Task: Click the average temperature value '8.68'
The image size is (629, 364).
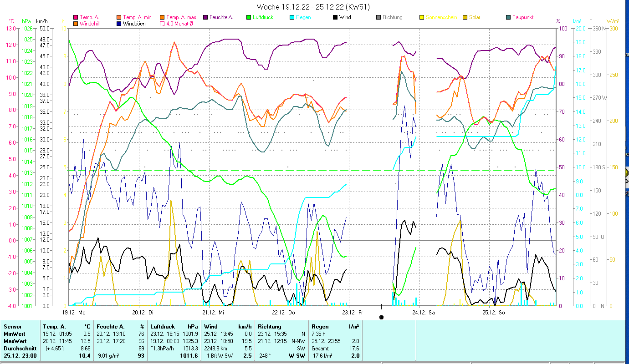Action: [x=85, y=348]
